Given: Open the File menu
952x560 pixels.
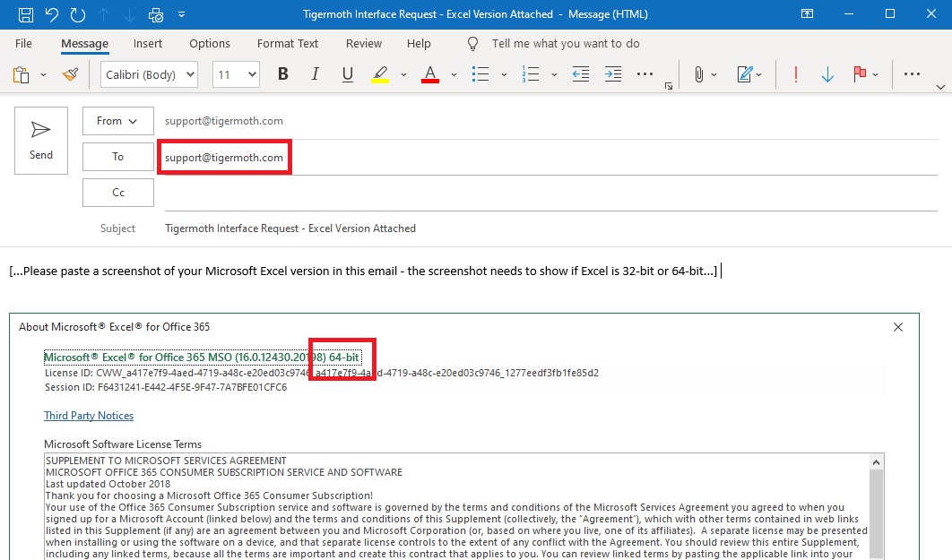Looking at the screenshot, I should pos(23,44).
